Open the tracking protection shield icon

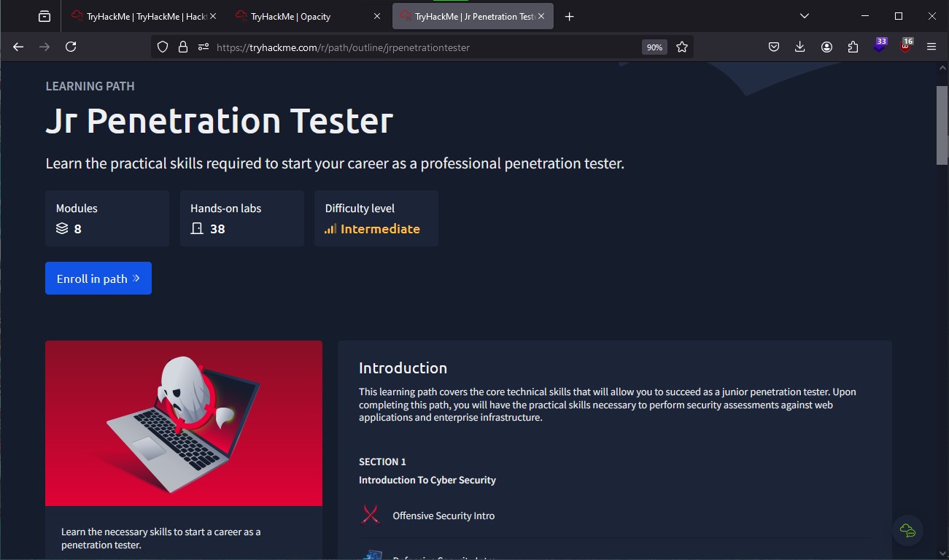pyautogui.click(x=163, y=47)
